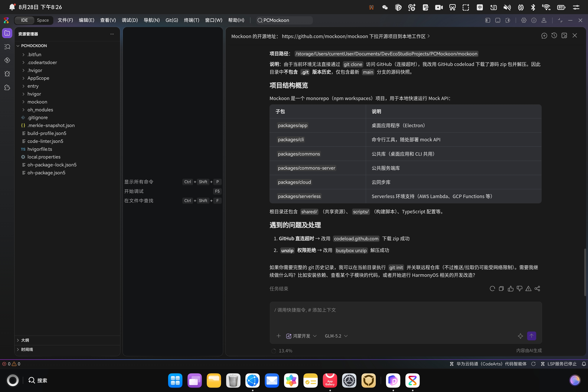Screen dimensions: 588x392
Task: Share the AI response
Action: [537, 289]
